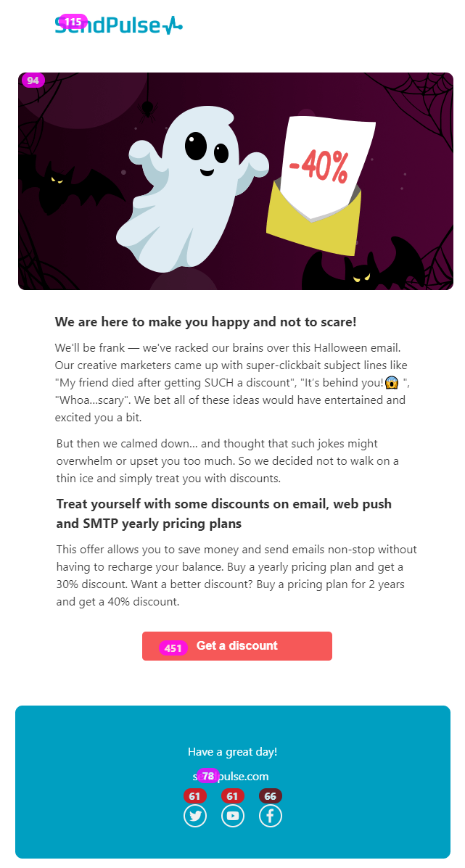
Task: Click the paragraph starting "But then we calmed down"
Action: (228, 460)
